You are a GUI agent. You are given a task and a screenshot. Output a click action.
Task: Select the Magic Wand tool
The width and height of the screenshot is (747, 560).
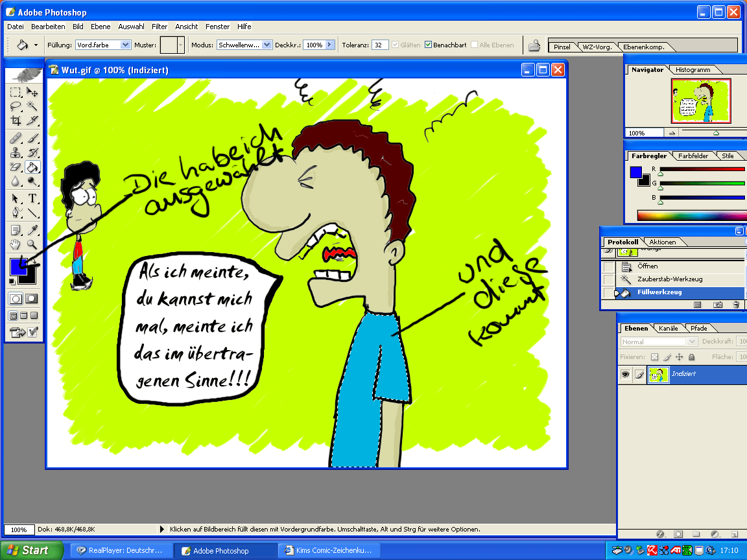pyautogui.click(x=32, y=107)
